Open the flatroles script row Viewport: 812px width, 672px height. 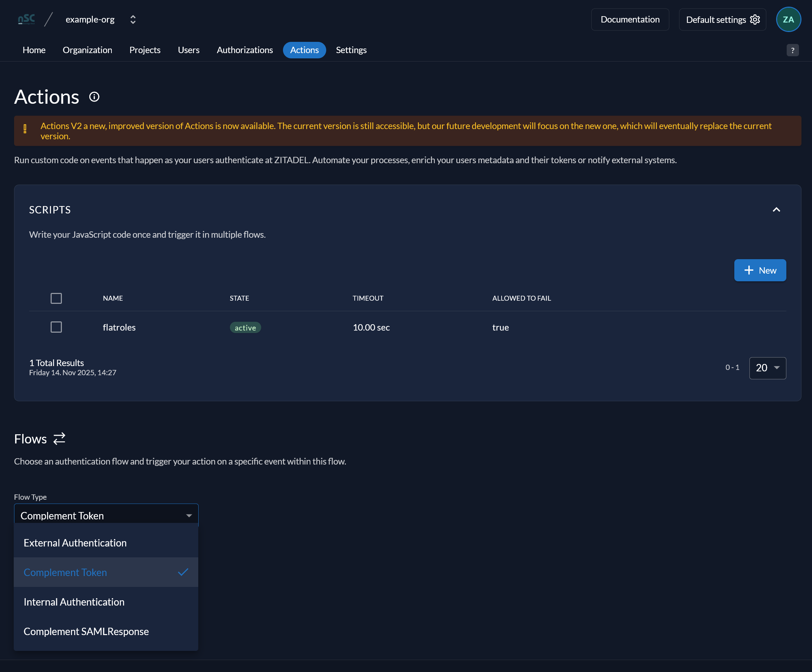click(407, 327)
